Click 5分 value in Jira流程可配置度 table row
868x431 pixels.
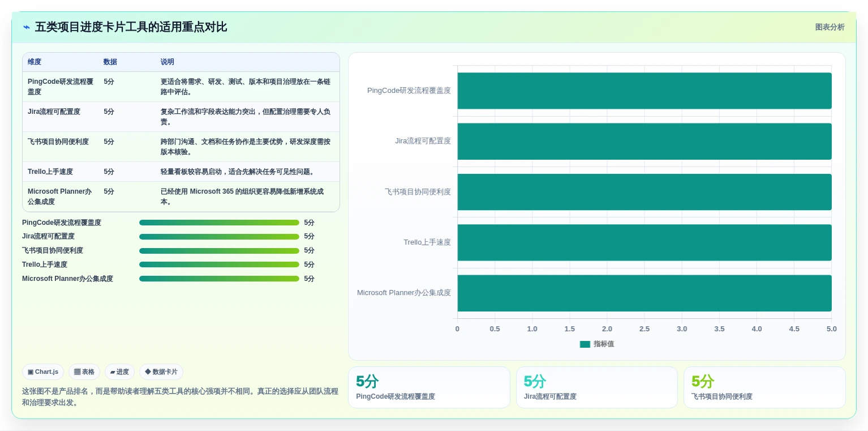coord(109,112)
